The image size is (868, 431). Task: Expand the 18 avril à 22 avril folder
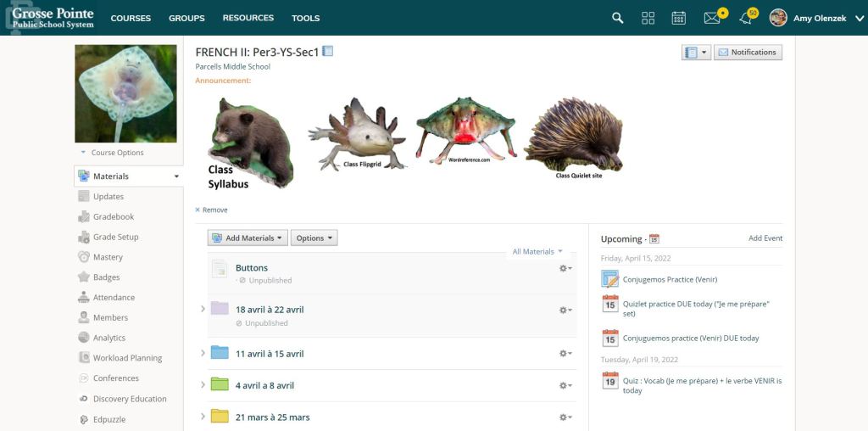point(203,309)
